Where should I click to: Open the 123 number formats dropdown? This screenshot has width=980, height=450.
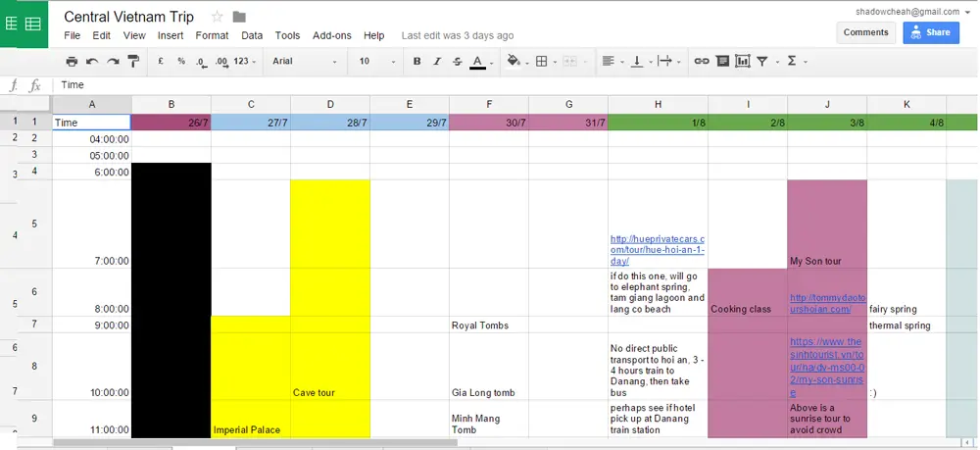point(244,61)
